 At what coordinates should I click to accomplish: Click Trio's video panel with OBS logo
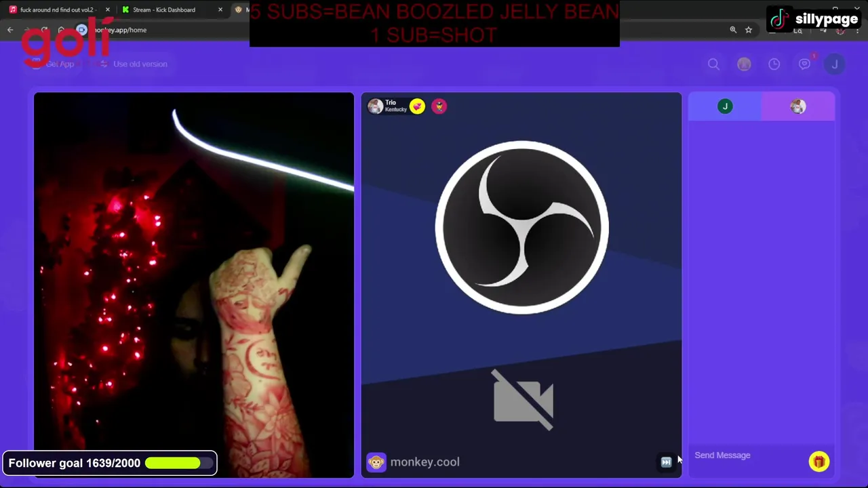coord(521,285)
